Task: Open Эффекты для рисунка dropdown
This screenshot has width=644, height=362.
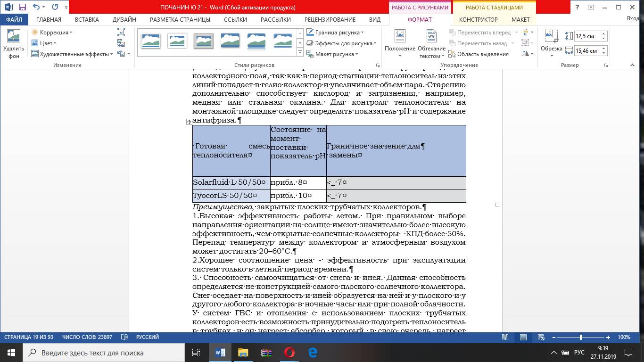Action: [x=341, y=43]
